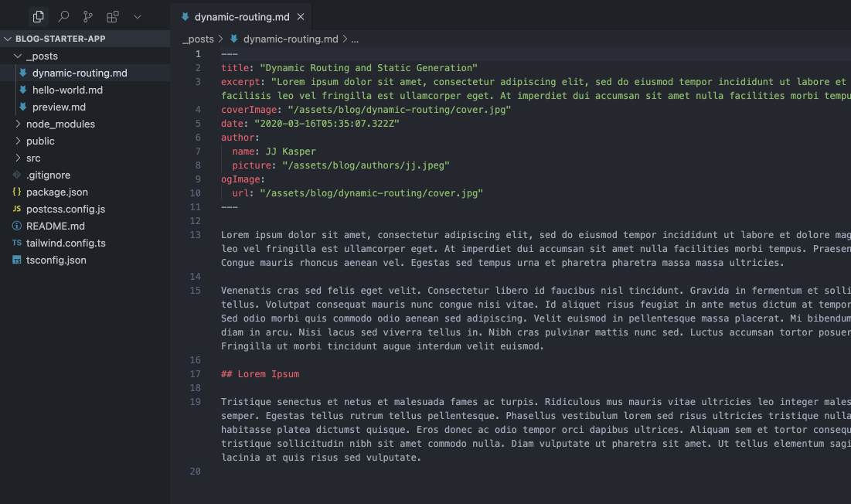Screen dimensions: 851x504
Task: Click the package.json braces icon
Action: pos(17,192)
